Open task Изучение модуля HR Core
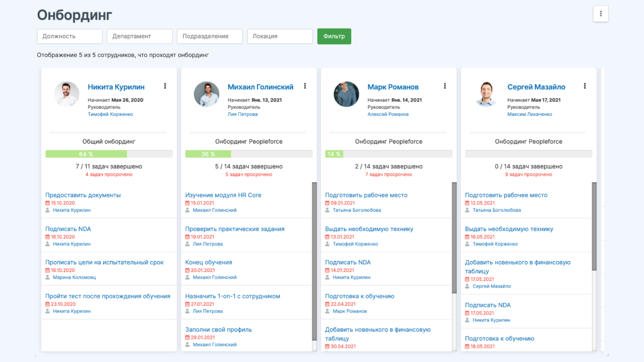The height and width of the screenshot is (362, 644). point(223,195)
